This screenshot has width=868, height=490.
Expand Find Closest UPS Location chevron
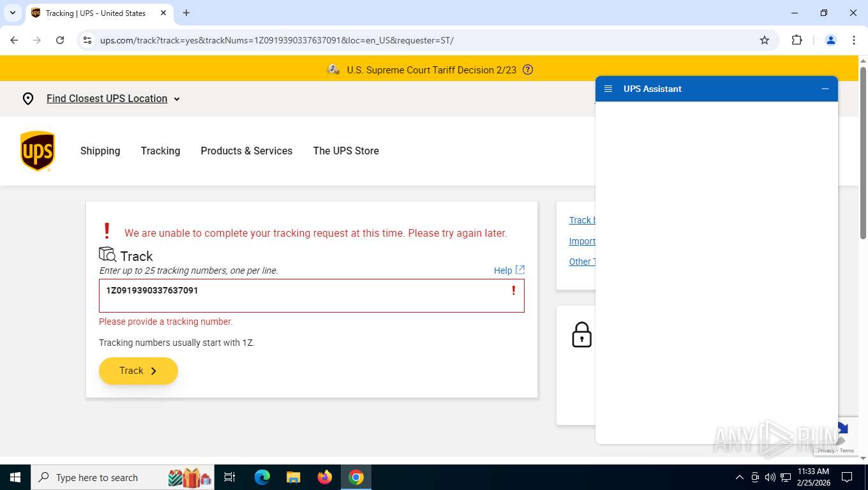[177, 99]
